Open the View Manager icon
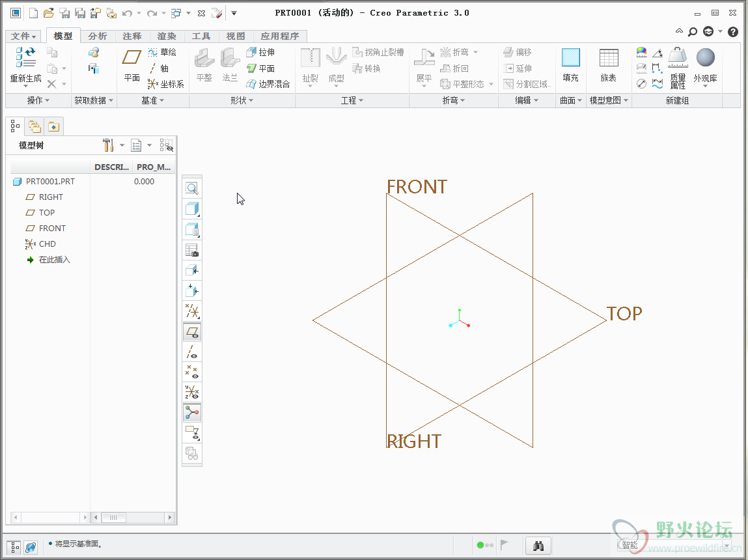This screenshot has width=748, height=560. tap(192, 250)
